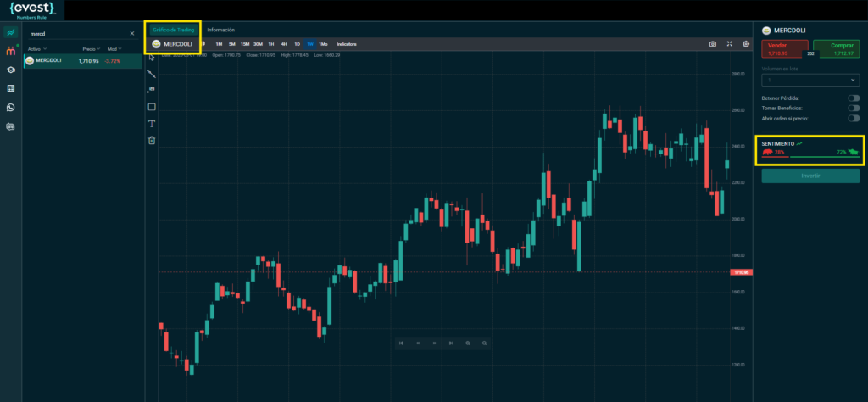Image resolution: width=868 pixels, height=402 pixels.
Task: Enter fullscreen chart mode
Action: (730, 43)
